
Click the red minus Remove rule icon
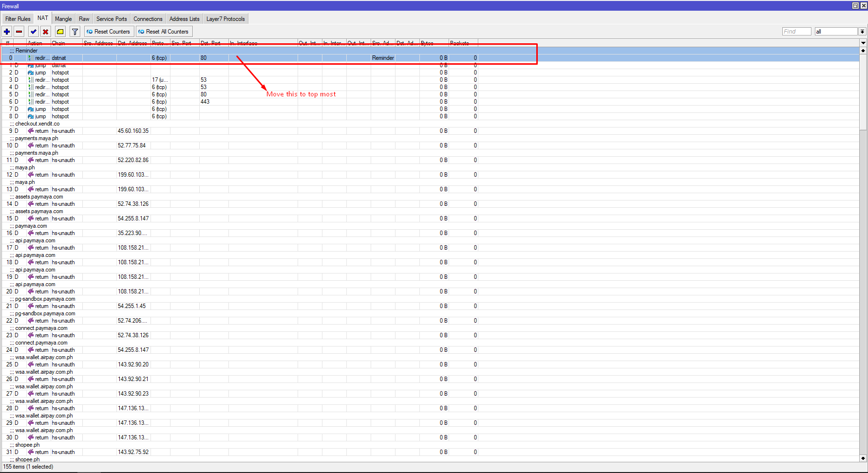coord(19,32)
